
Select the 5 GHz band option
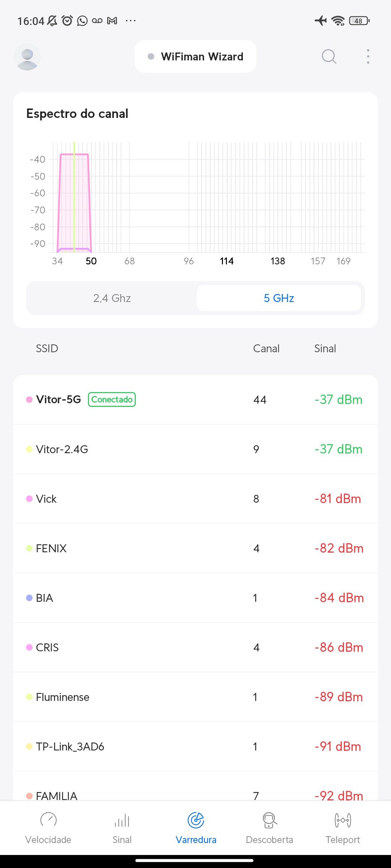279,298
